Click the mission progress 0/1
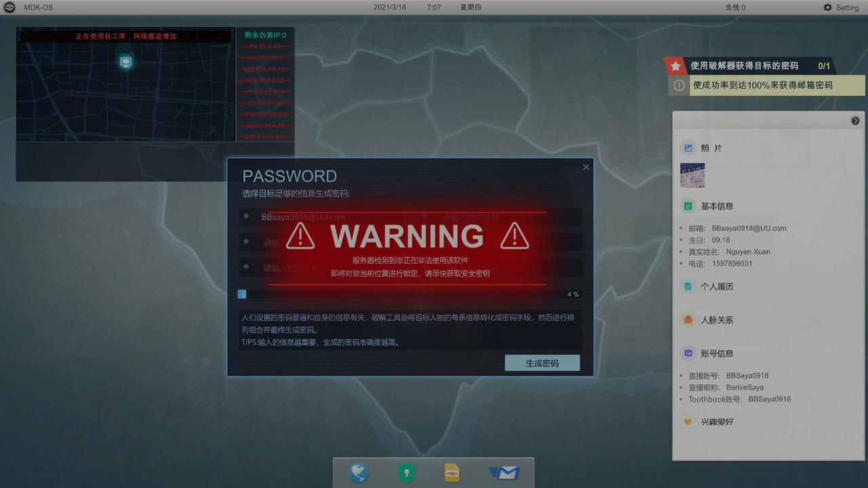Viewport: 868px width, 488px height. [x=824, y=66]
